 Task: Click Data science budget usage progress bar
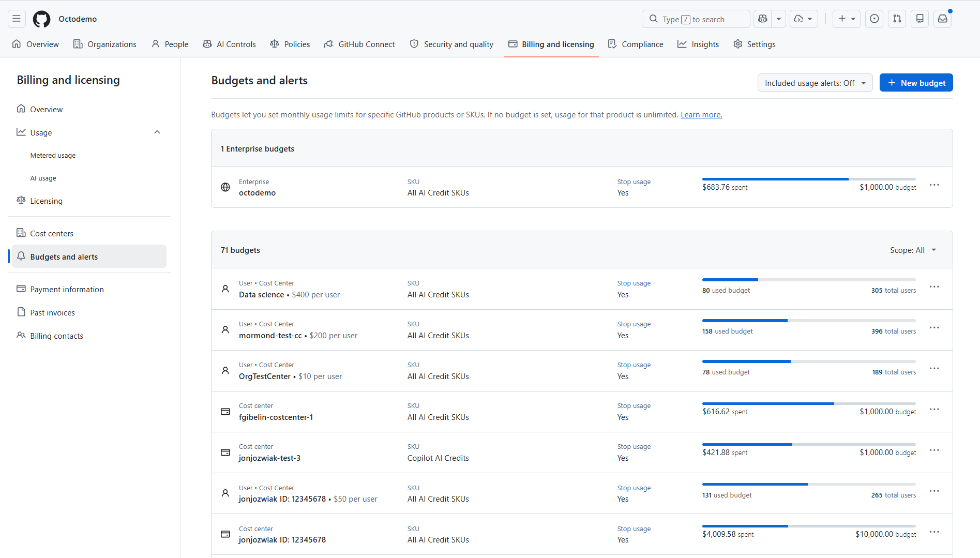[809, 280]
